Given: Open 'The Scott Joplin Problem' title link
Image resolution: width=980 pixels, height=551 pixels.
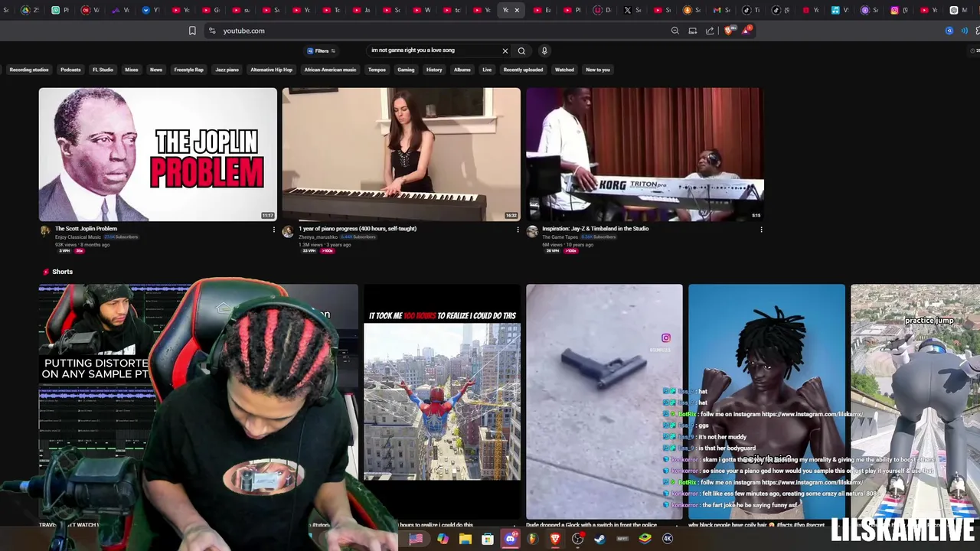Looking at the screenshot, I should [86, 229].
